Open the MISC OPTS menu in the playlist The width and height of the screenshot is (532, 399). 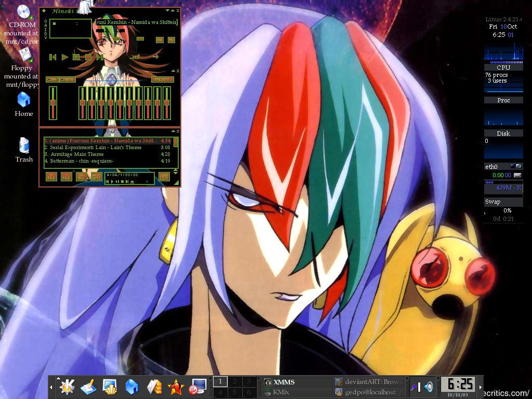click(97, 177)
